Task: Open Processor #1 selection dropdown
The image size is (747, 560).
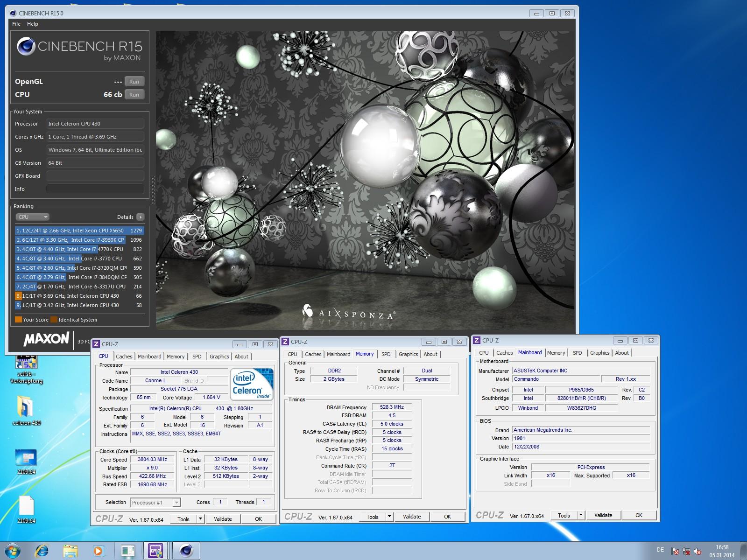Action: (155, 503)
